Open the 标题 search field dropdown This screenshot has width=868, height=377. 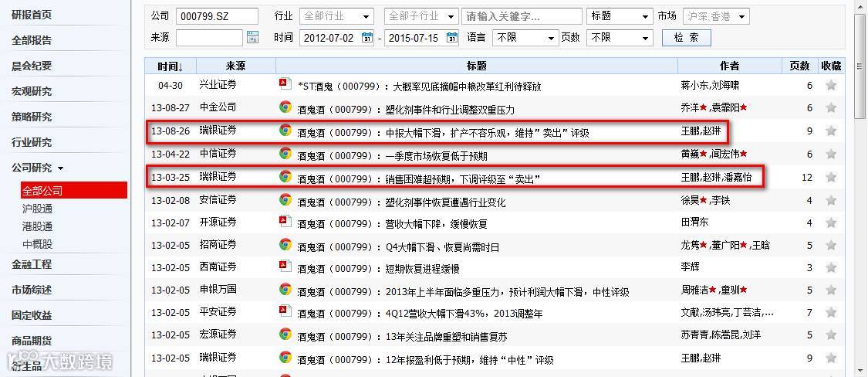[620, 17]
